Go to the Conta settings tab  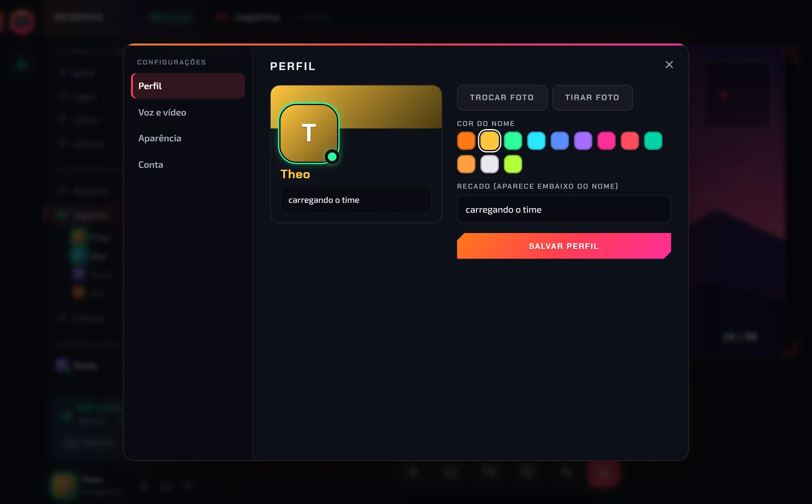click(188, 165)
